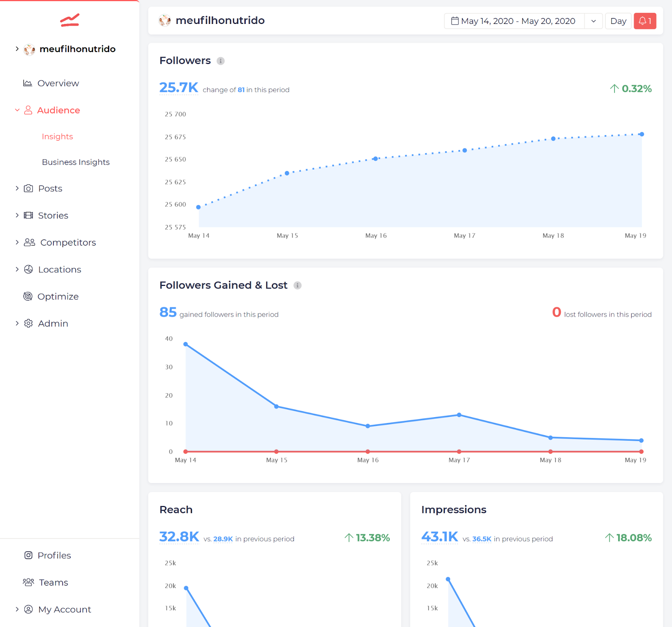Click the May 16 red lost followers point
Image resolution: width=672 pixels, height=627 pixels.
[367, 452]
